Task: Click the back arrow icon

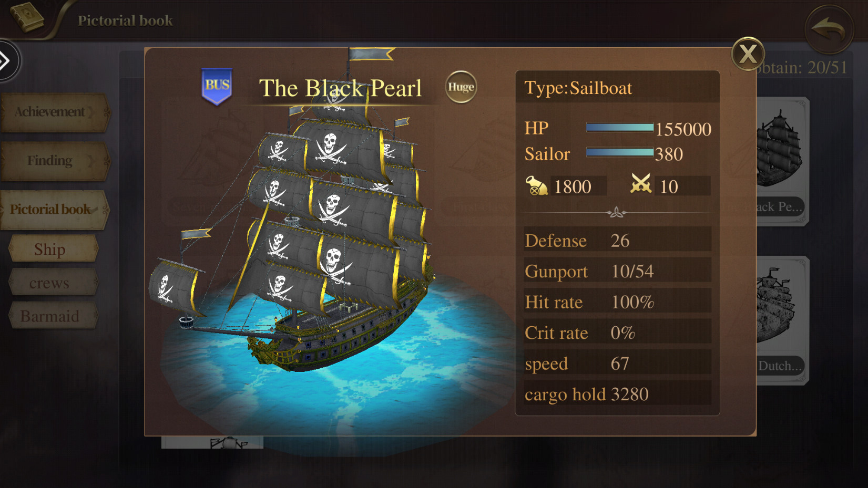Action: pos(829,29)
